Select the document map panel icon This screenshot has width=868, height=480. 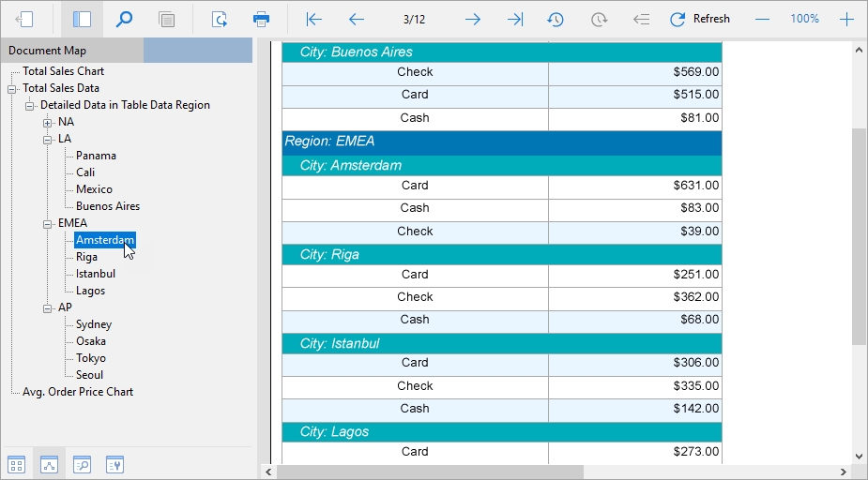point(50,465)
